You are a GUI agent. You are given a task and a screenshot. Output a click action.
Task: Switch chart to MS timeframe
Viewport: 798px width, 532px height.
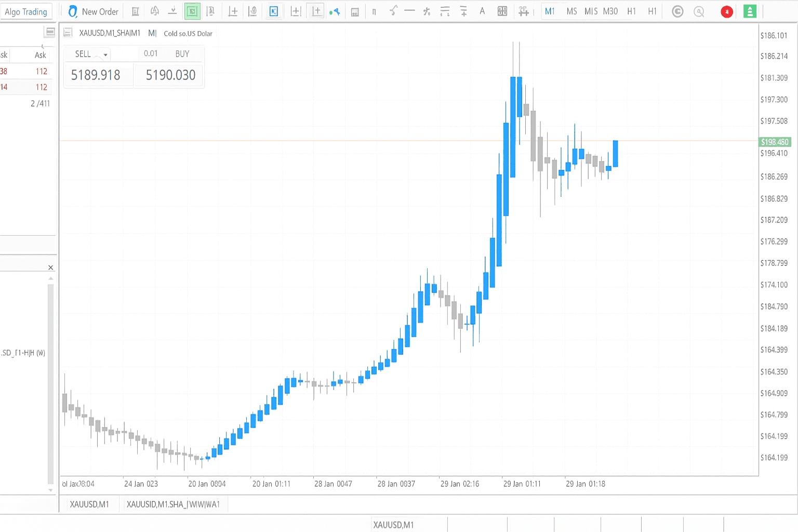click(571, 11)
